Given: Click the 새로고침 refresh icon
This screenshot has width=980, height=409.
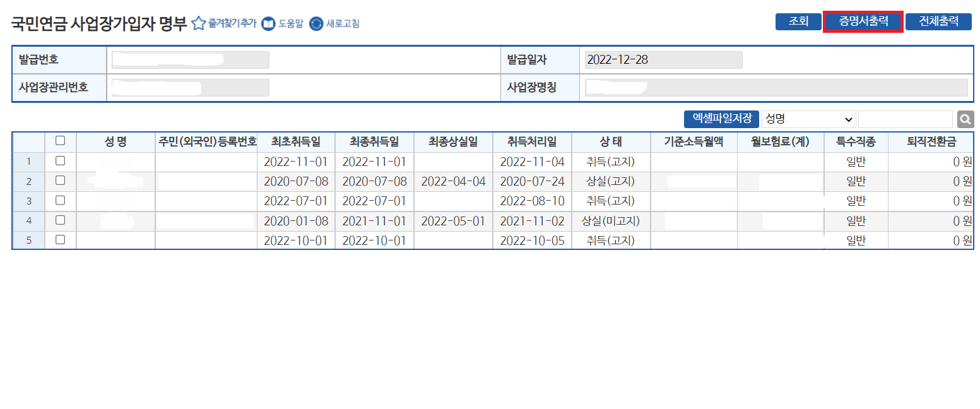Looking at the screenshot, I should coord(316,24).
